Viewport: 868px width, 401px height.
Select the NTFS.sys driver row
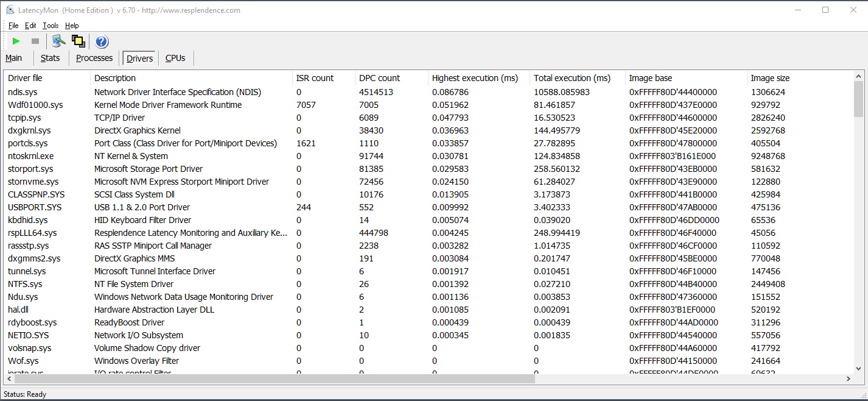click(x=429, y=284)
